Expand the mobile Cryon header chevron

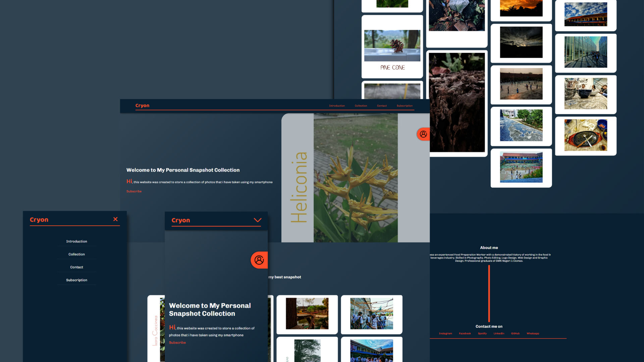click(257, 220)
